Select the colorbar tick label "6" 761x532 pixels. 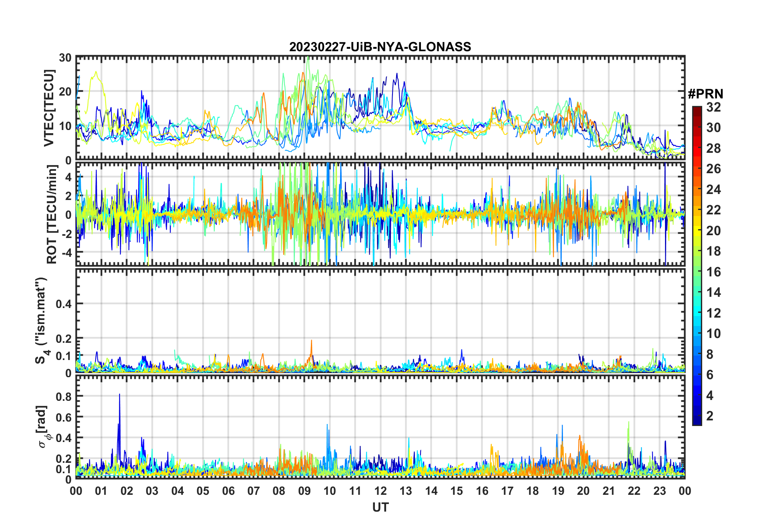(710, 375)
